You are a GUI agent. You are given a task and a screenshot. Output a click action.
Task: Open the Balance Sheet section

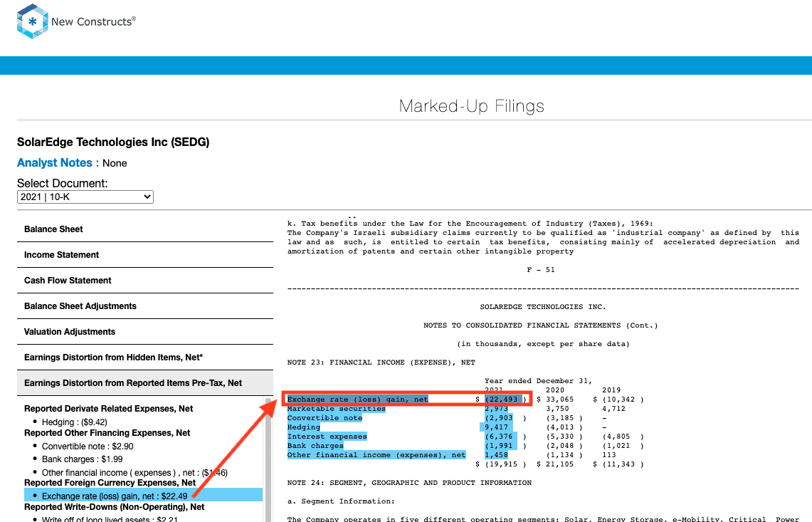[145, 229]
